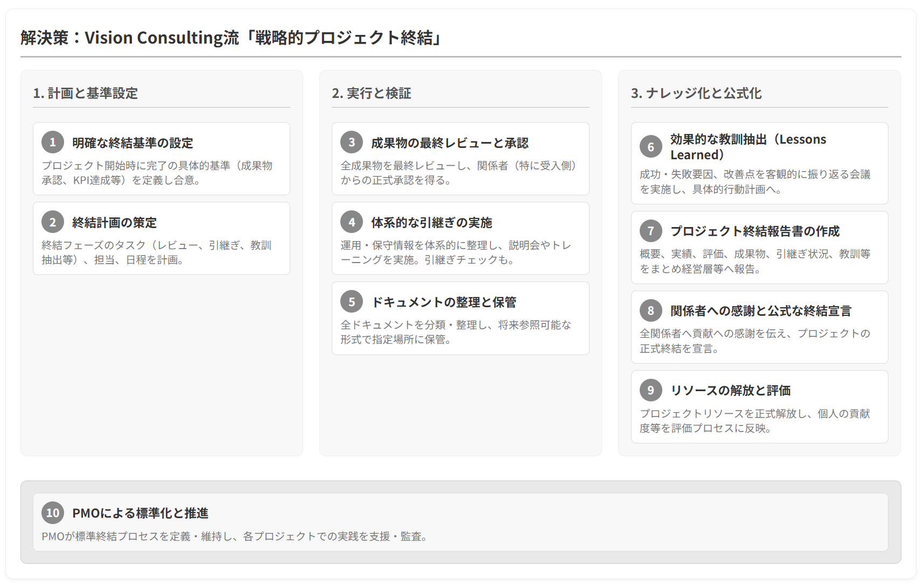Image resolution: width=924 pixels, height=587 pixels.
Task: Click description starting 終結フェーズのタスク
Action: [157, 252]
